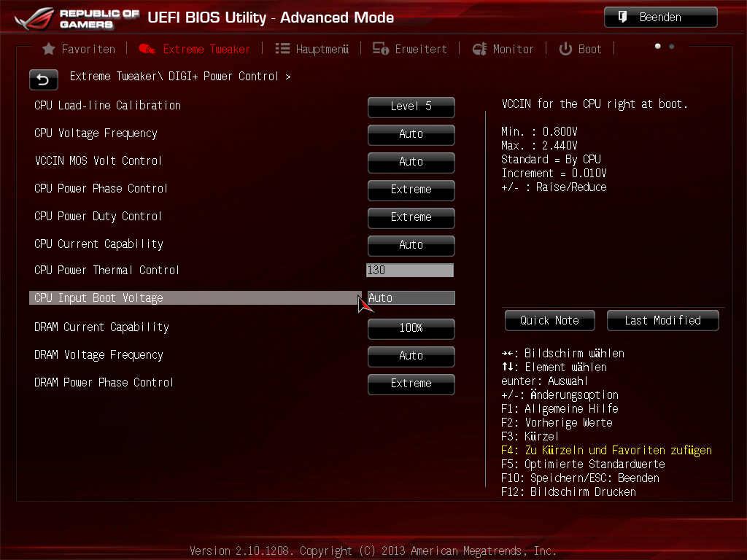The width and height of the screenshot is (747, 560).
Task: Click the F3: Kürzel hint
Action: click(530, 436)
